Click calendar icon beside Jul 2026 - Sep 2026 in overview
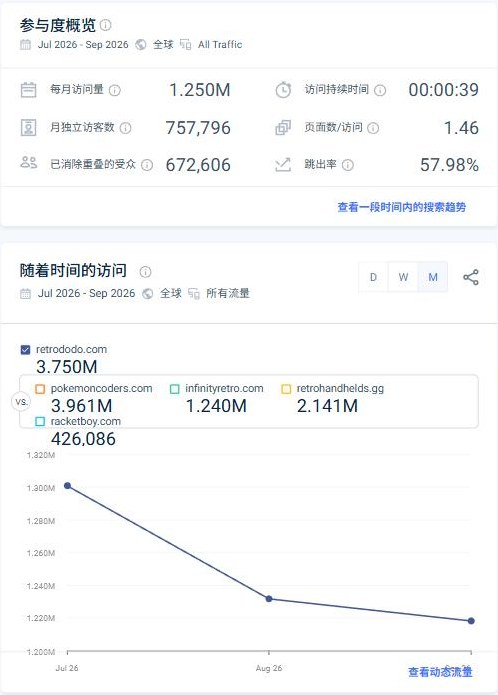The height and width of the screenshot is (695, 498). pos(26,45)
